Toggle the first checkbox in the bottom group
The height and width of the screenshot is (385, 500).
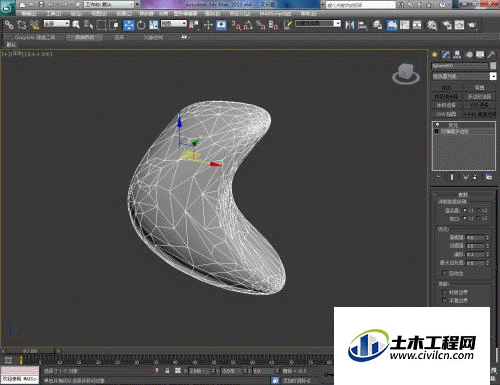(x=444, y=292)
